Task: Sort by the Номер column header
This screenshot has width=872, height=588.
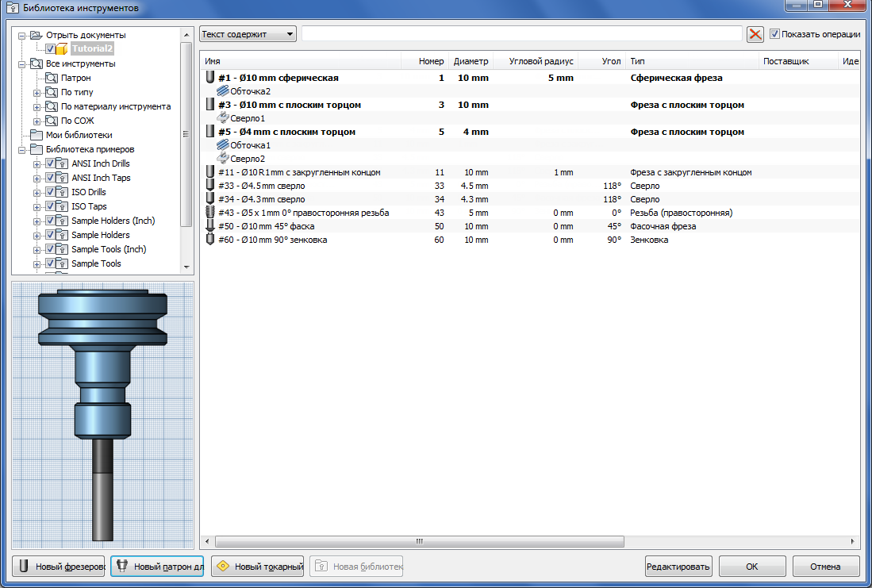Action: (x=424, y=61)
